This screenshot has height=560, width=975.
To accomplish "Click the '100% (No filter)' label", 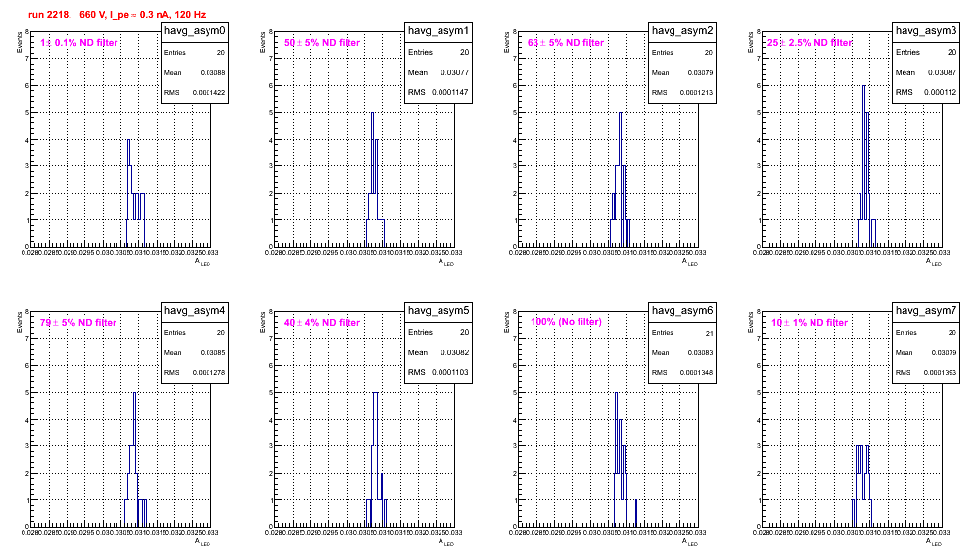I will [x=566, y=322].
